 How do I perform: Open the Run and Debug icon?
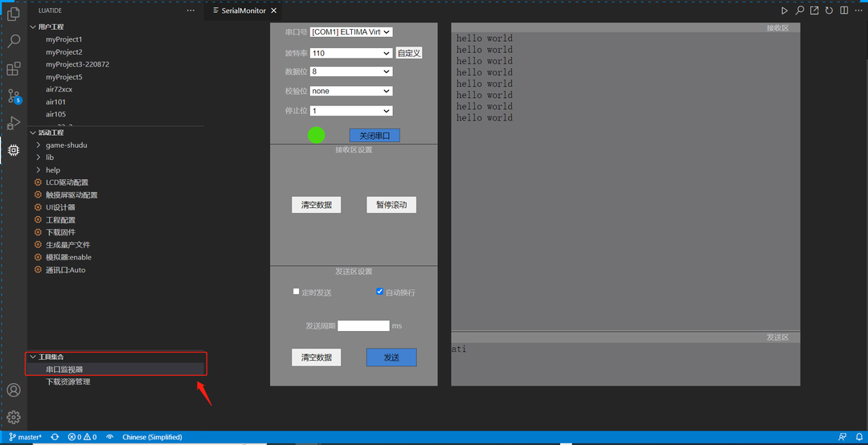point(14,123)
